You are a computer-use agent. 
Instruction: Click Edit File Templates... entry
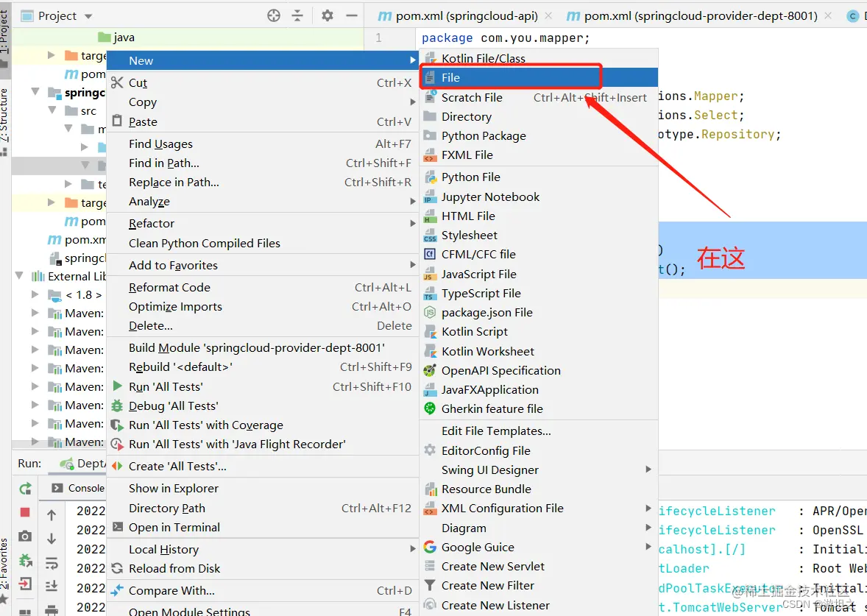(x=539, y=431)
